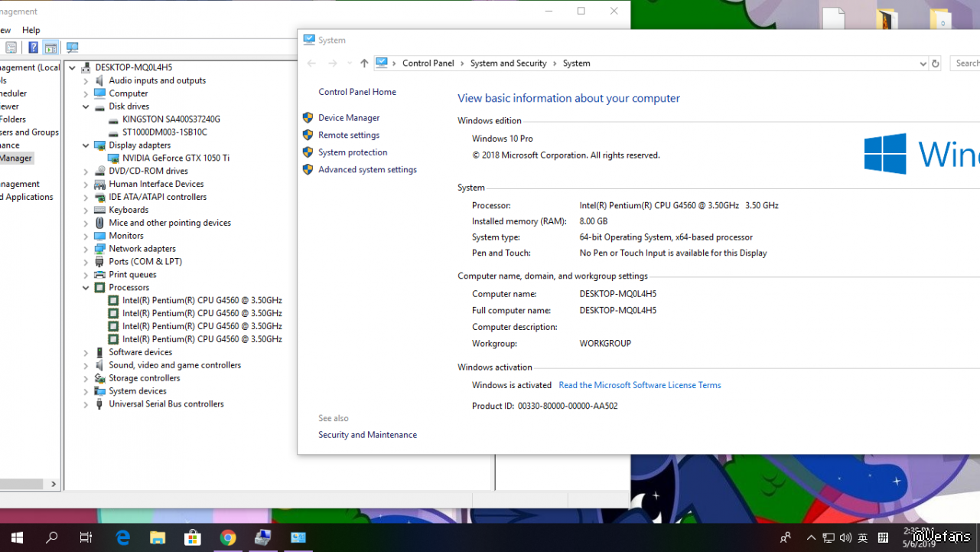This screenshot has height=552, width=980.
Task: Read the Microsoft Software License Terms
Action: [x=640, y=385]
